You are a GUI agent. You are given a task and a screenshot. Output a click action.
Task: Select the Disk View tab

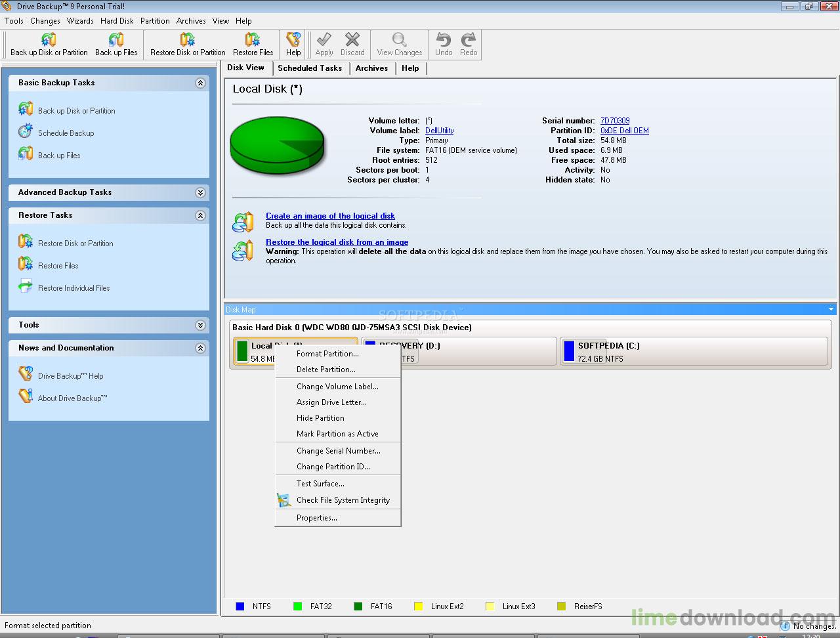(245, 68)
